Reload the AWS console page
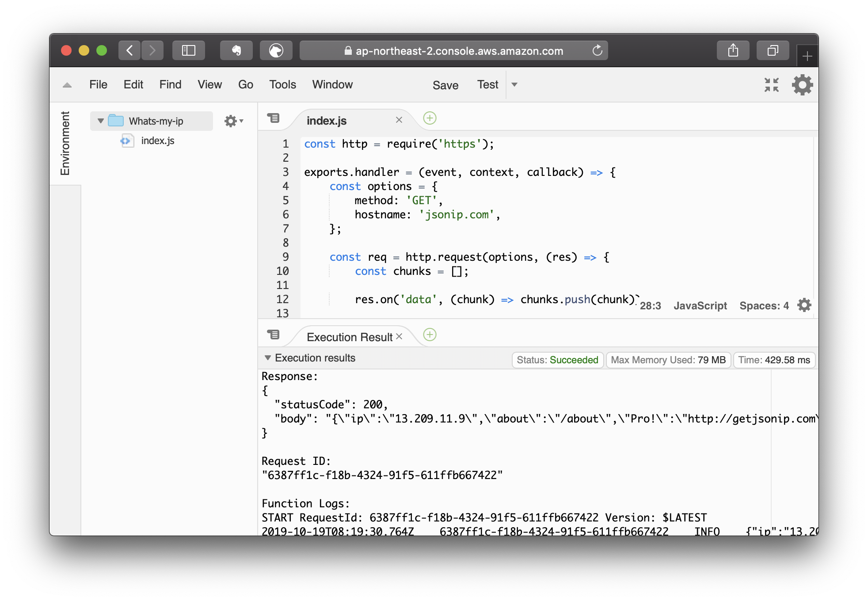Image resolution: width=868 pixels, height=601 pixels. (x=597, y=50)
